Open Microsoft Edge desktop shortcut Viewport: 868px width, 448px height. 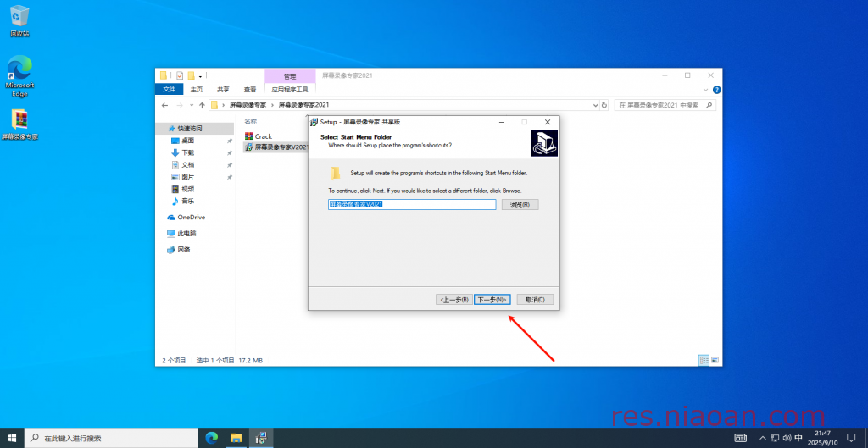pyautogui.click(x=20, y=75)
